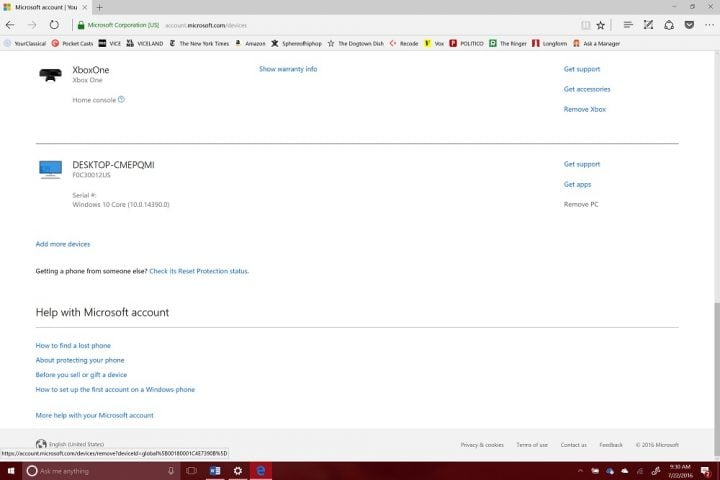Viewport: 720px width, 480px height.
Task: Click Contact us footer link
Action: 574,445
